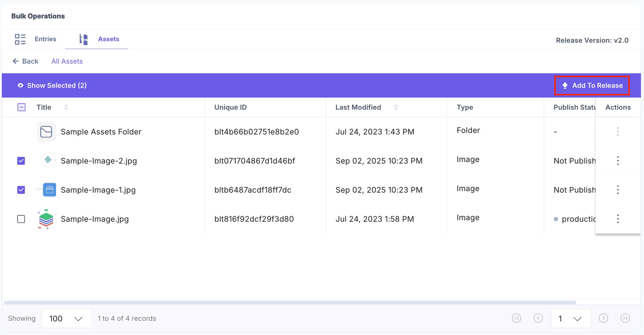Open the Sample Assets Folder icon

(x=46, y=132)
